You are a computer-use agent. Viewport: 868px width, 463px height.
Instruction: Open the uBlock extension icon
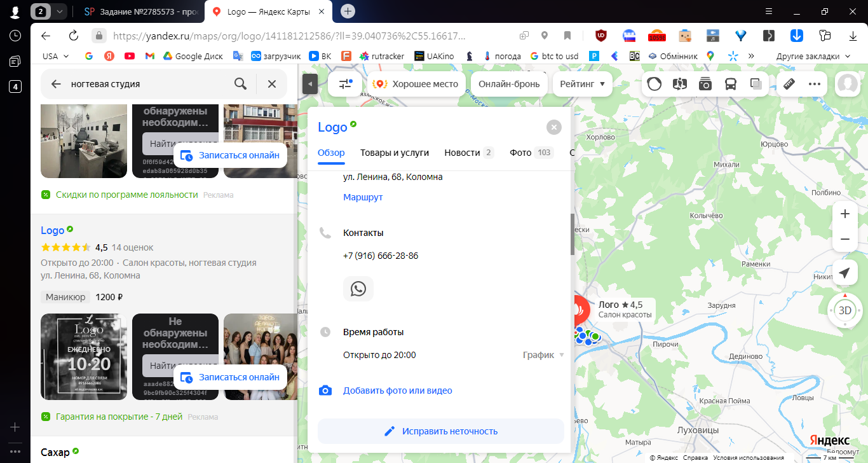pyautogui.click(x=600, y=36)
